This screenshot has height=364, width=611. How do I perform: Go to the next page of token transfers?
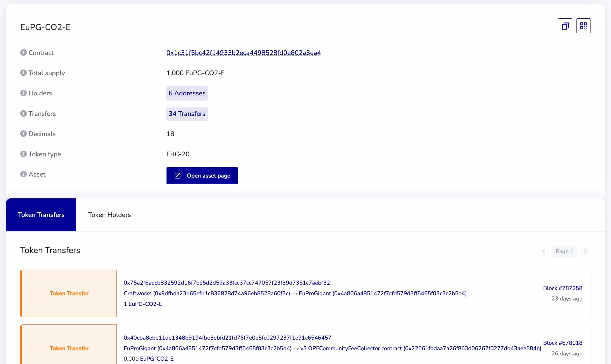tap(585, 251)
